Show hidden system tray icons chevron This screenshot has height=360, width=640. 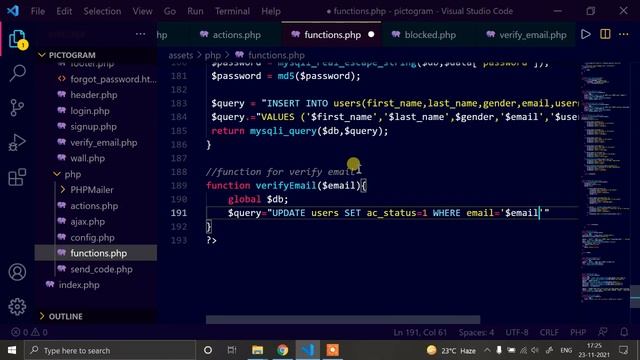click(487, 350)
